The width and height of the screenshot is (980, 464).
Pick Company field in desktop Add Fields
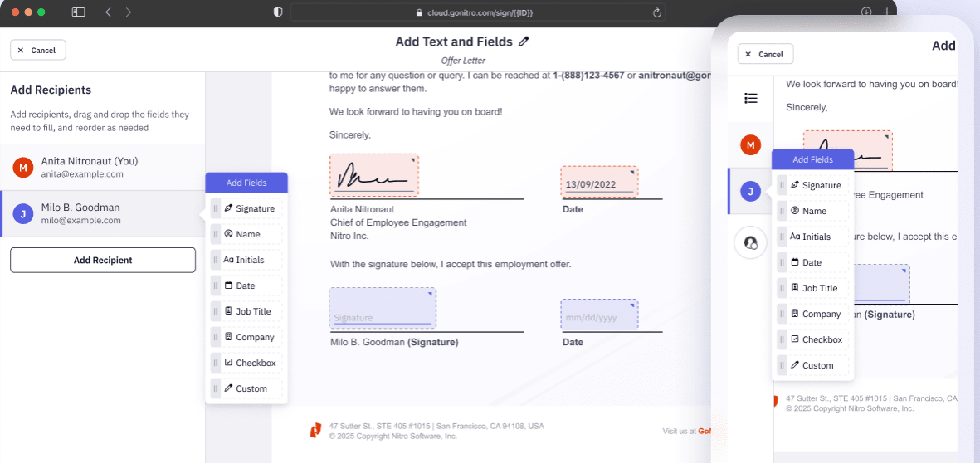(x=247, y=337)
